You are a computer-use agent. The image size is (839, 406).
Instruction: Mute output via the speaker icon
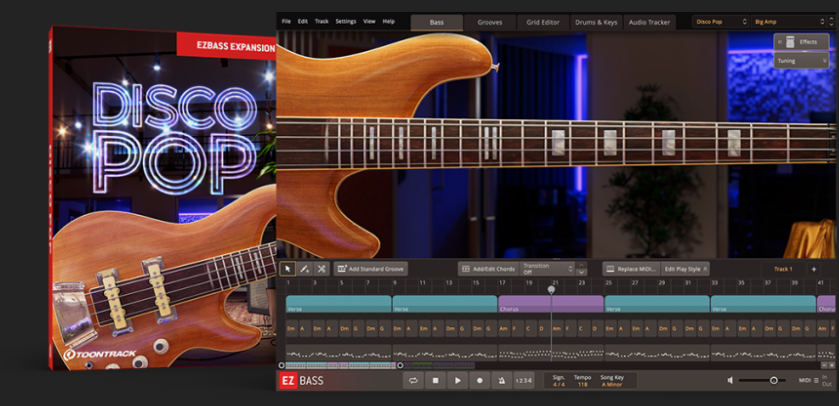coord(730,380)
